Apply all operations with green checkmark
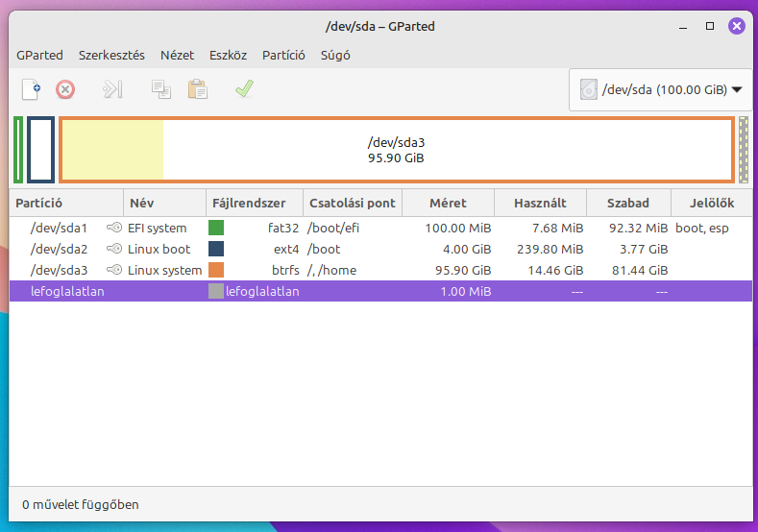The width and height of the screenshot is (758, 532). coord(244,89)
